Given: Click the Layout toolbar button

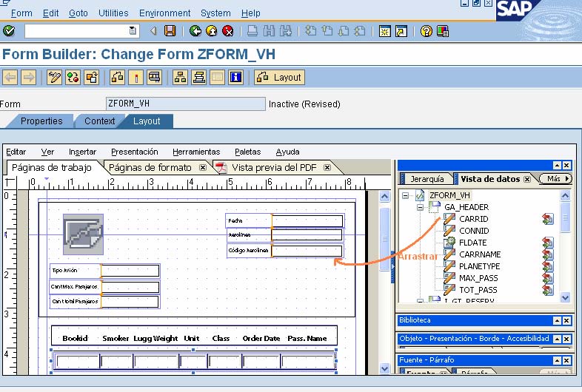Looking at the screenshot, I should [279, 78].
